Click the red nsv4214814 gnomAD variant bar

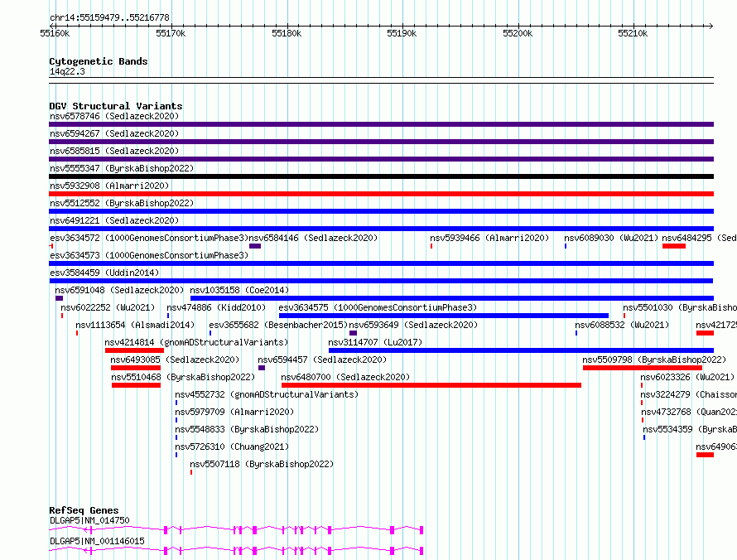tap(134, 350)
